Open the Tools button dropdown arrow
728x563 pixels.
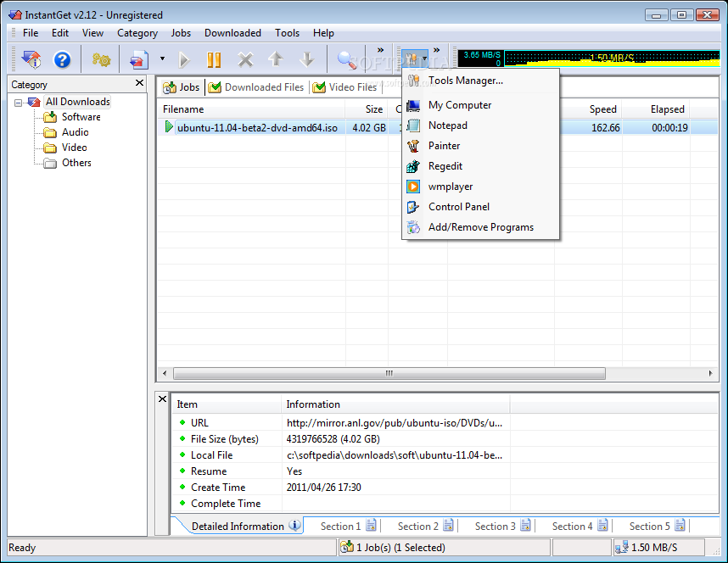click(424, 59)
